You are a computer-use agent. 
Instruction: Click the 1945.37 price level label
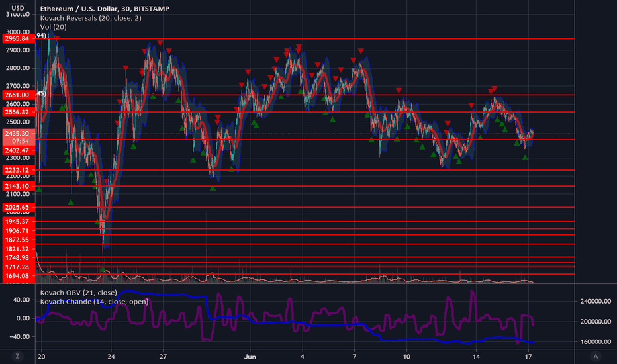(17, 222)
